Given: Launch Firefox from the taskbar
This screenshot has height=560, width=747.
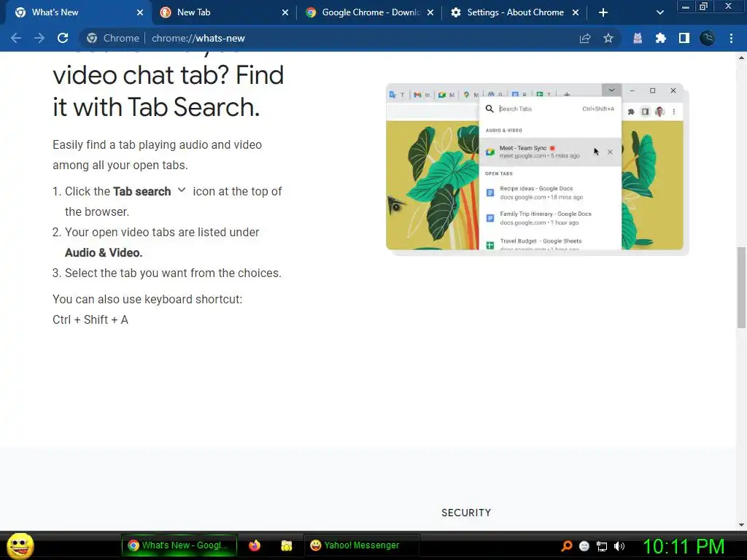Looking at the screenshot, I should (255, 545).
